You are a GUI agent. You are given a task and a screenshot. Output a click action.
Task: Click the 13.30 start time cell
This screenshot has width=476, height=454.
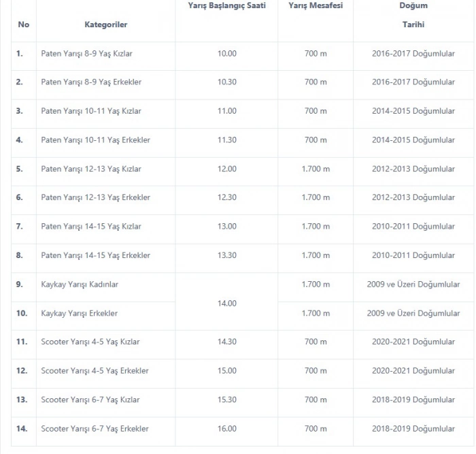click(x=226, y=256)
